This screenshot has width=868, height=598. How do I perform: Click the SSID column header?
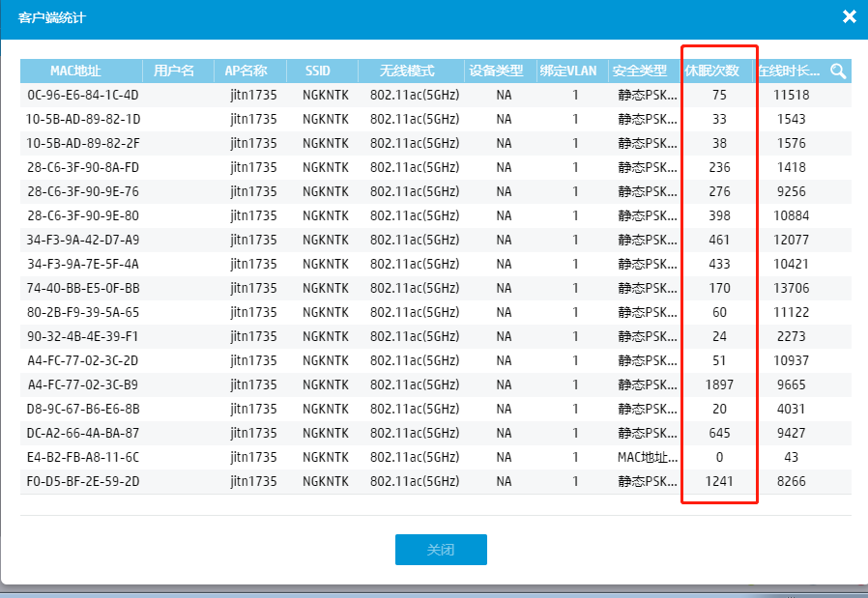(318, 71)
